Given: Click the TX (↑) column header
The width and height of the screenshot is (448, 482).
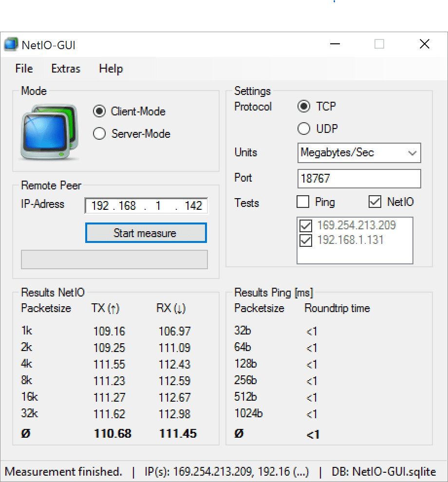Looking at the screenshot, I should click(105, 308).
